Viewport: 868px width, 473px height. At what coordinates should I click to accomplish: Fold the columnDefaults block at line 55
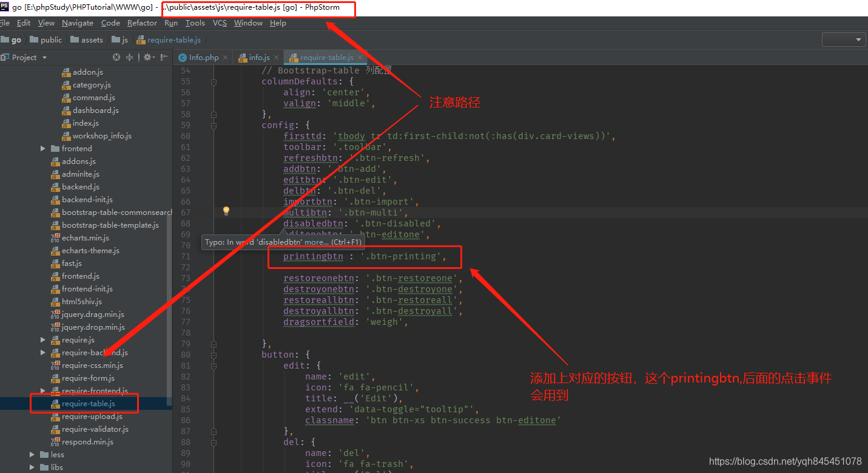tap(214, 81)
